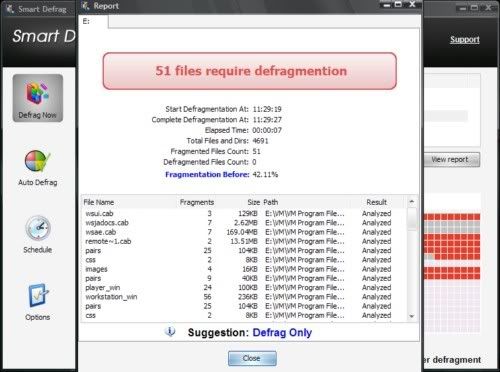Minimize the Smart Defrag main window
This screenshot has width=500, height=372.
pos(463,8)
